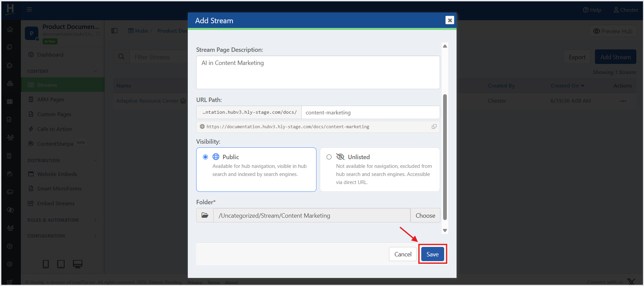Screen dimensions: 644x286
Task: Click the copy pages icon in left rail
Action: tap(10, 47)
